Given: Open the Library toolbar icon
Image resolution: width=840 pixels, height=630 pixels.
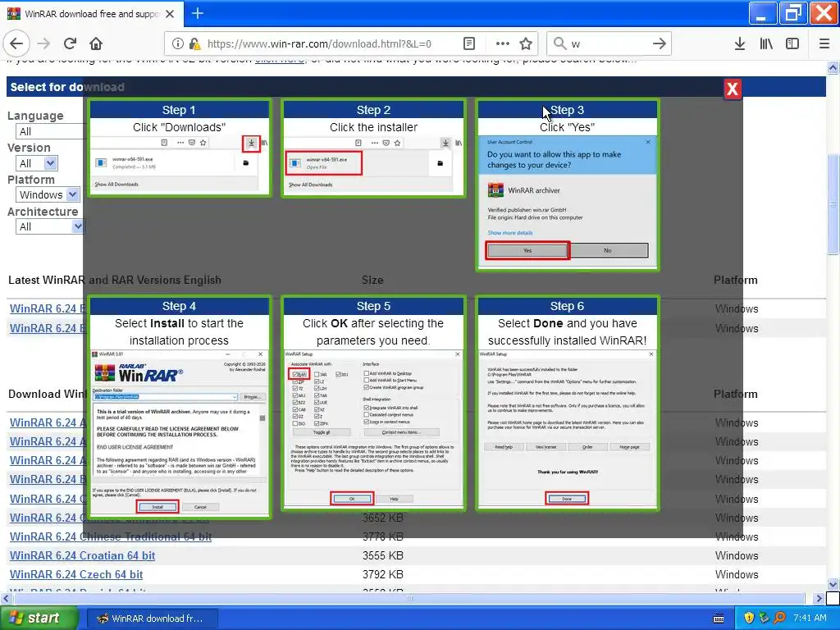Looking at the screenshot, I should point(766,44).
